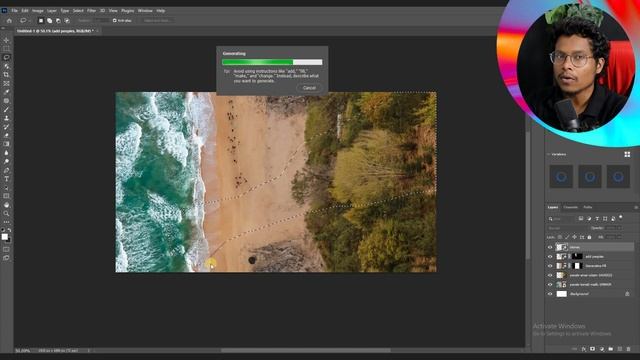Toggle the layer filter on/off switch

pos(621,217)
